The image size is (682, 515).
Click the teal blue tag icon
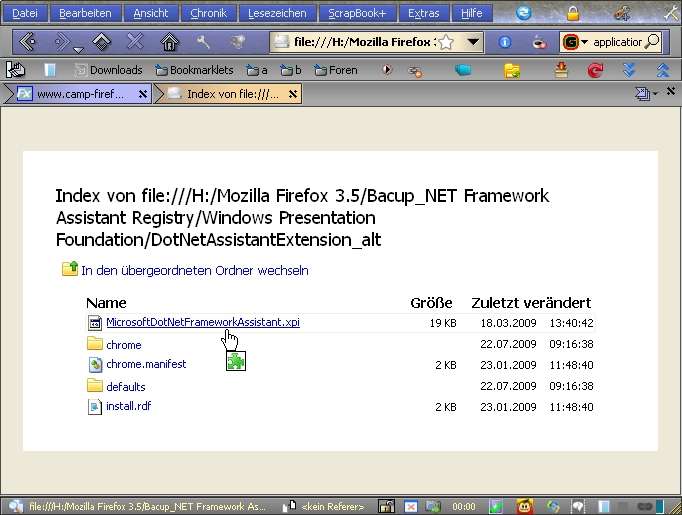tap(463, 70)
